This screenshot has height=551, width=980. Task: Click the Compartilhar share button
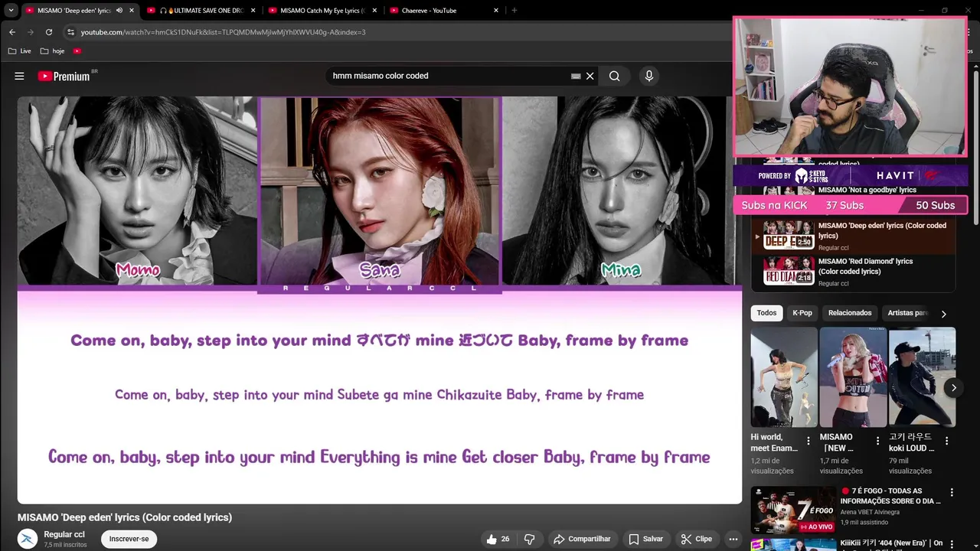coord(582,539)
